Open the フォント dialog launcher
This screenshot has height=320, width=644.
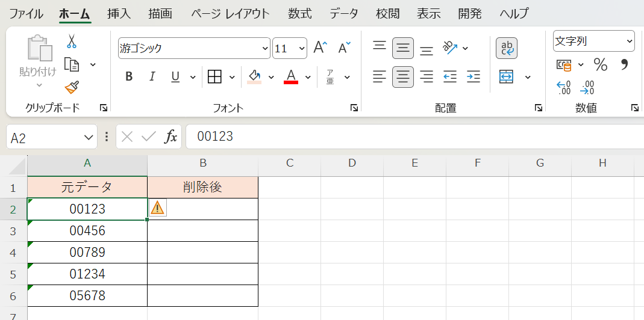[354, 108]
